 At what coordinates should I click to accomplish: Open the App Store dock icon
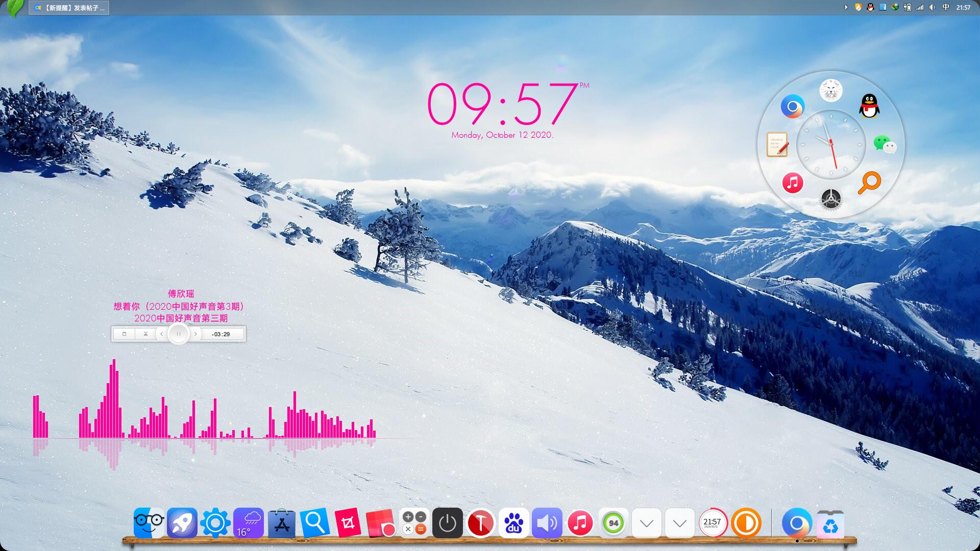point(282,523)
